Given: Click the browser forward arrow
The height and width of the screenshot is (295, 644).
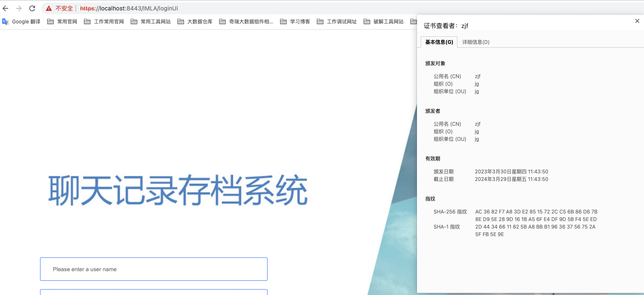Looking at the screenshot, I should tap(19, 8).
